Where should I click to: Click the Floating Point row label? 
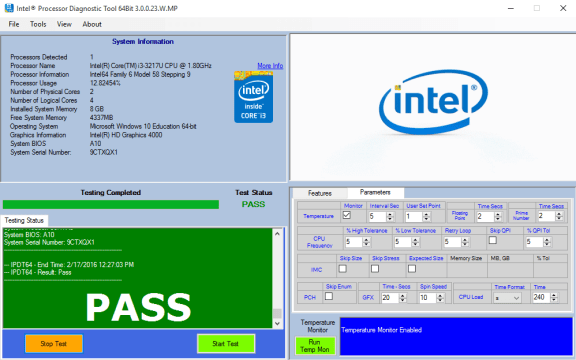tap(460, 216)
